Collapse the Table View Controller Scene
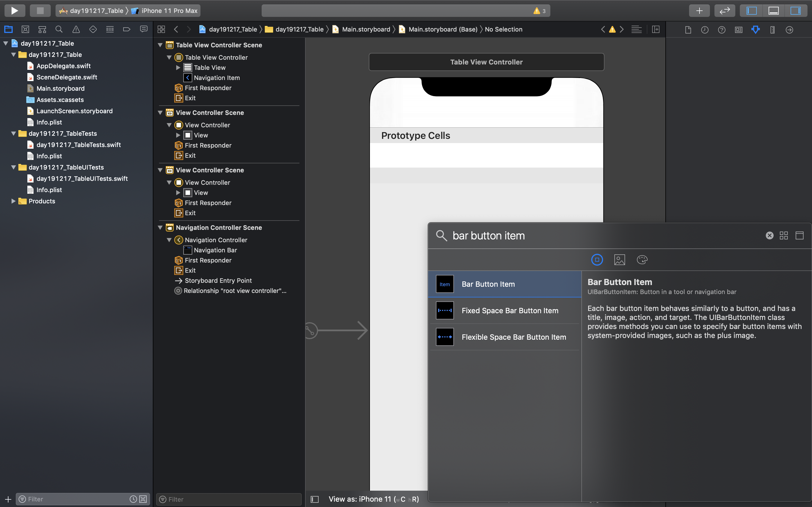Viewport: 812px width, 507px height. [160, 45]
